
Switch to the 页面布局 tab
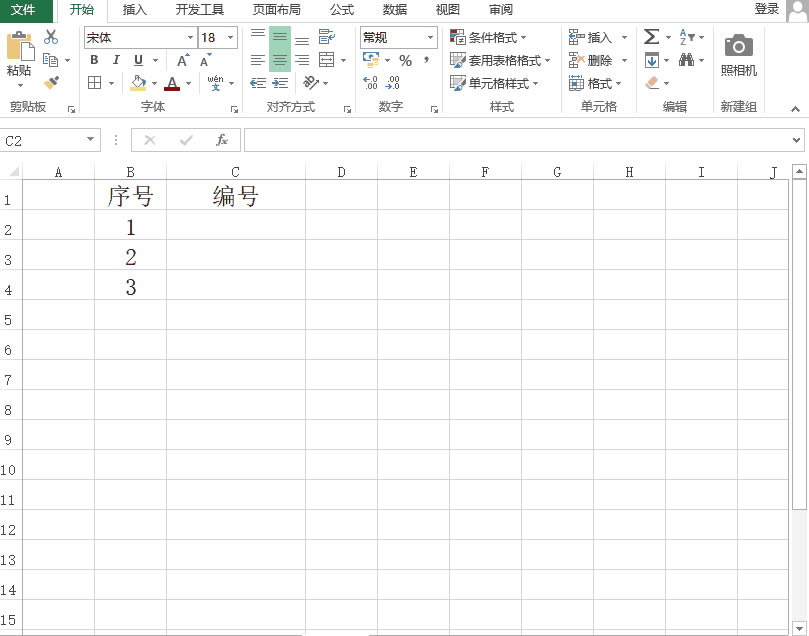(x=277, y=10)
